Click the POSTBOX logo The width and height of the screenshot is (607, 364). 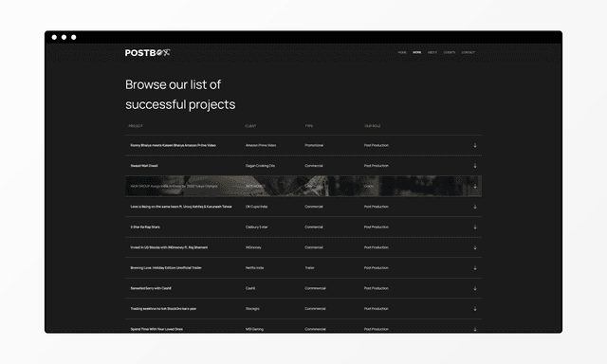[148, 52]
